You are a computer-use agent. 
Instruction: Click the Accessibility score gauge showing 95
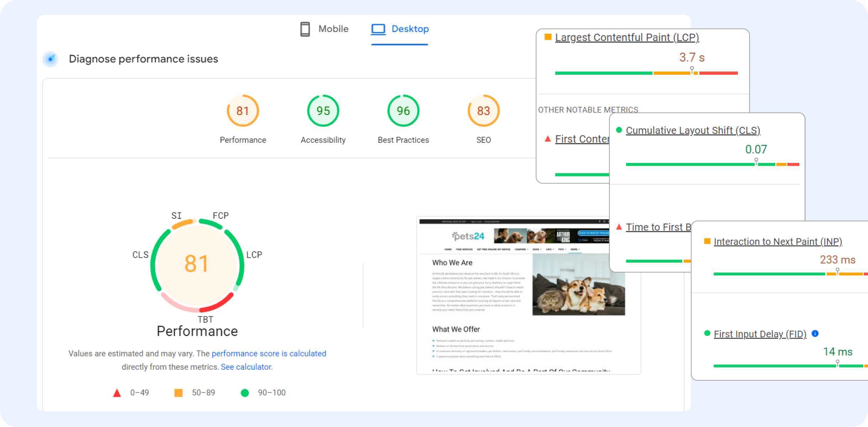tap(323, 111)
